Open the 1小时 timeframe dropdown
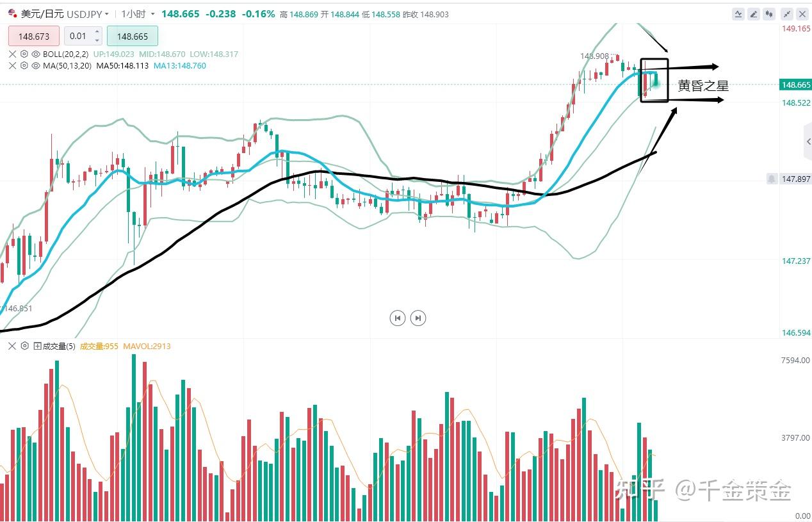This screenshot has width=812, height=522. [x=138, y=14]
